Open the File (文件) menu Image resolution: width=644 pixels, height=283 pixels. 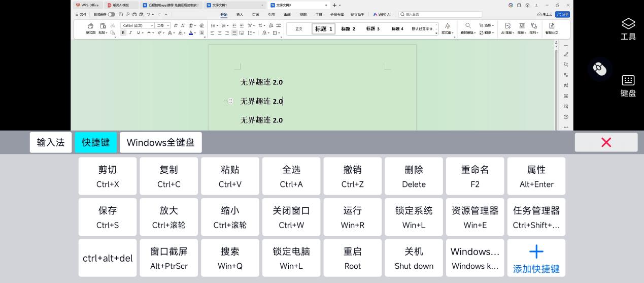(81, 14)
